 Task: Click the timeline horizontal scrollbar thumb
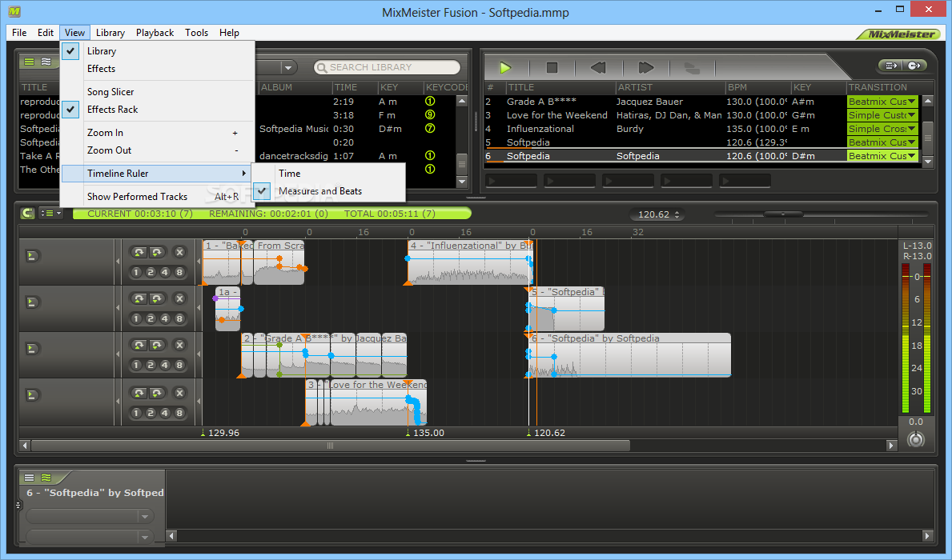pyautogui.click(x=331, y=446)
